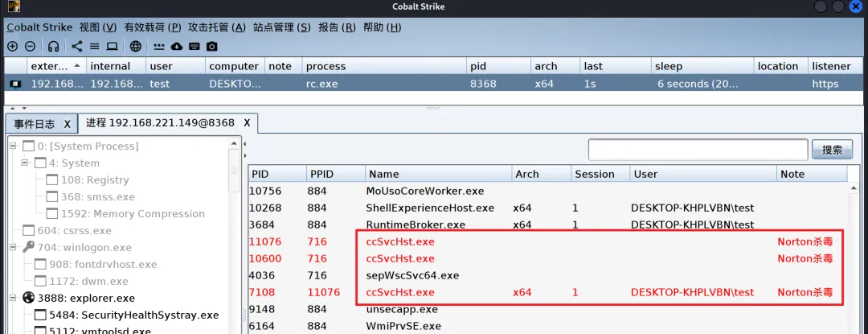Open credentials via the asterisks icon

pyautogui.click(x=159, y=47)
